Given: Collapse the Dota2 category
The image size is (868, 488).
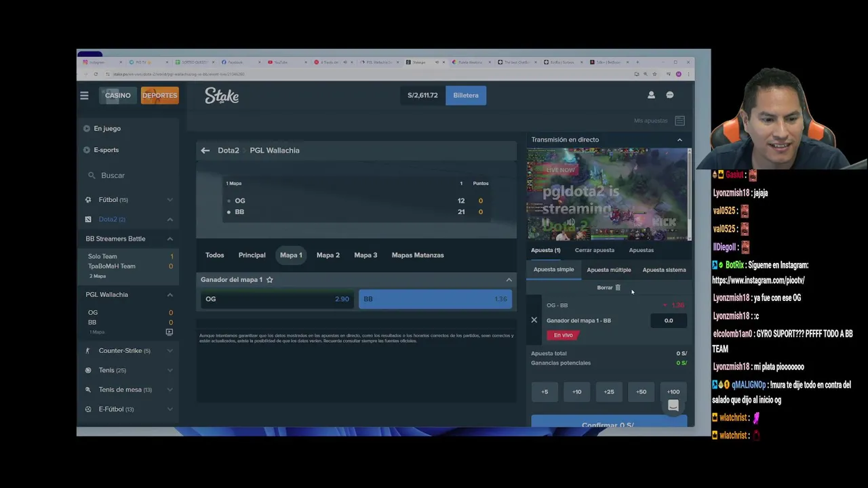Looking at the screenshot, I should [x=170, y=220].
